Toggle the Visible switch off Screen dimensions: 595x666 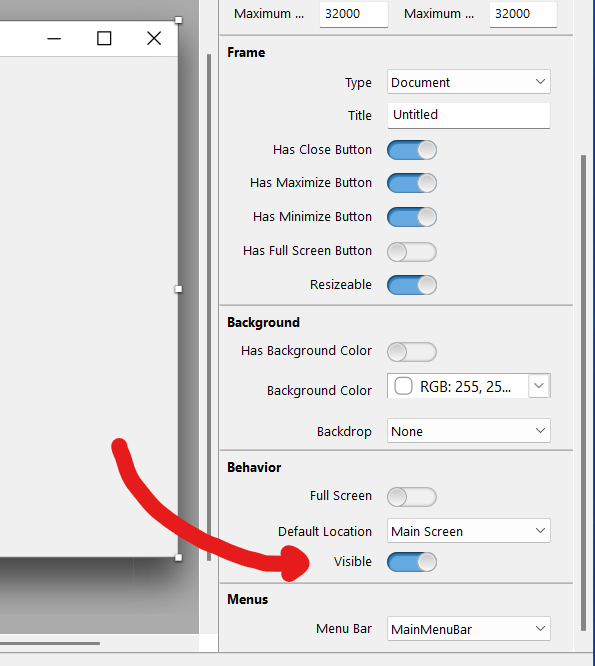coord(412,562)
